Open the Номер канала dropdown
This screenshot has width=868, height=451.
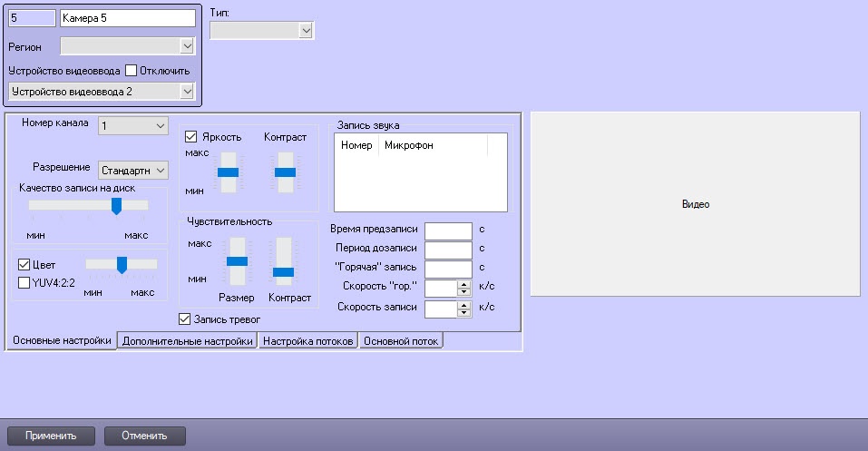[133, 125]
